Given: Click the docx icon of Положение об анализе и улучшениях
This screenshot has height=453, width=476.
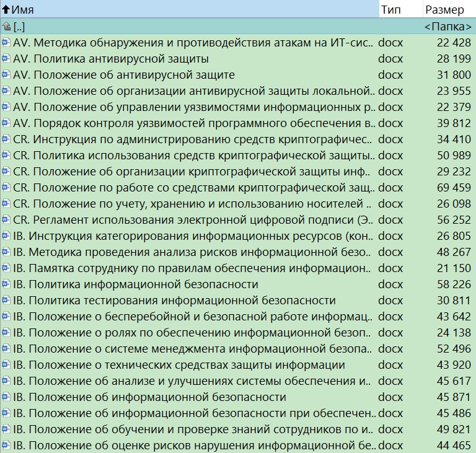Looking at the screenshot, I should tap(6, 380).
